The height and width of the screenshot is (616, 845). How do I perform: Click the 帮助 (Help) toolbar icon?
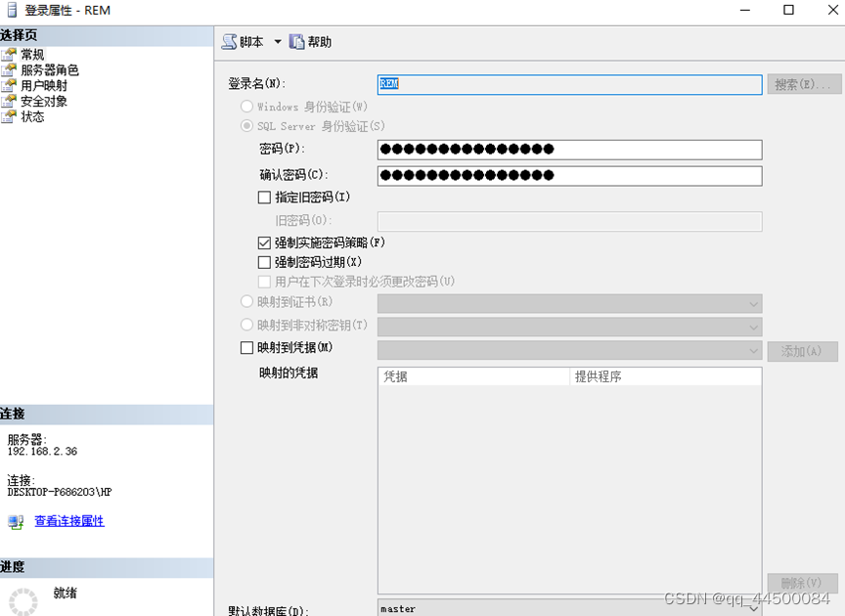tap(295, 41)
